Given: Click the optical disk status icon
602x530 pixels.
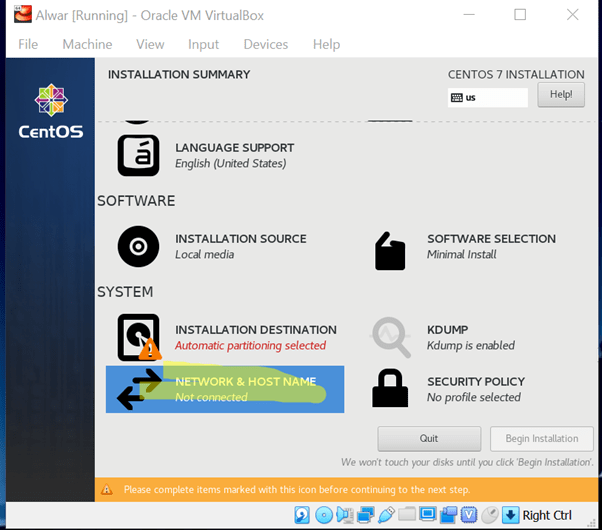Looking at the screenshot, I should [324, 515].
